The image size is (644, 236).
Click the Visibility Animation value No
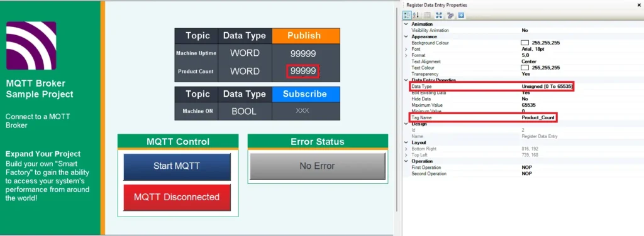point(525,30)
